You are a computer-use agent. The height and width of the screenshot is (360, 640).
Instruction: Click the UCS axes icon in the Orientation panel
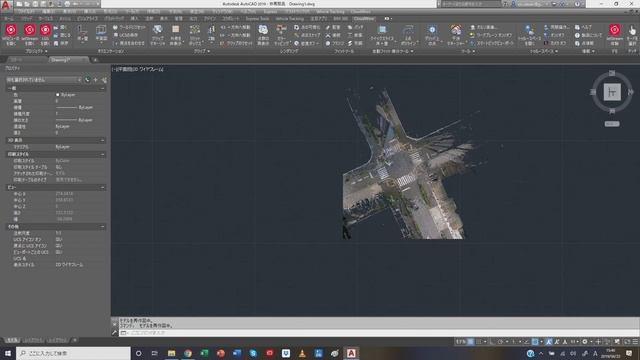[x=82, y=30]
